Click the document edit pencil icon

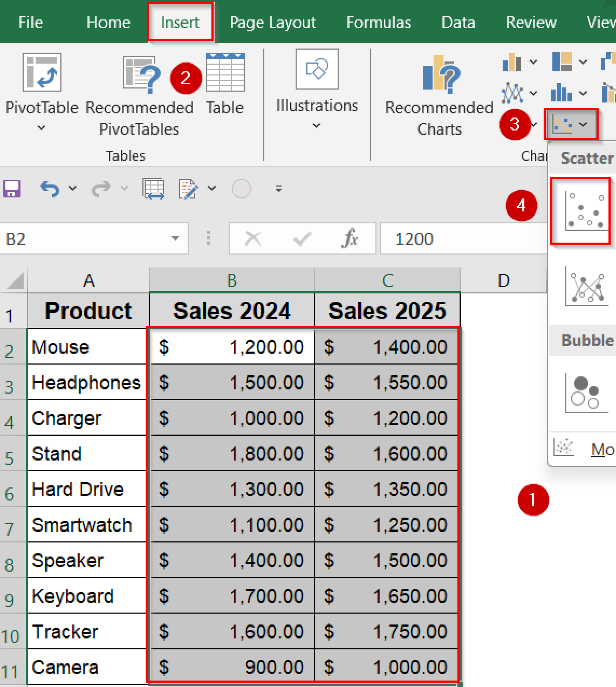pos(188,189)
